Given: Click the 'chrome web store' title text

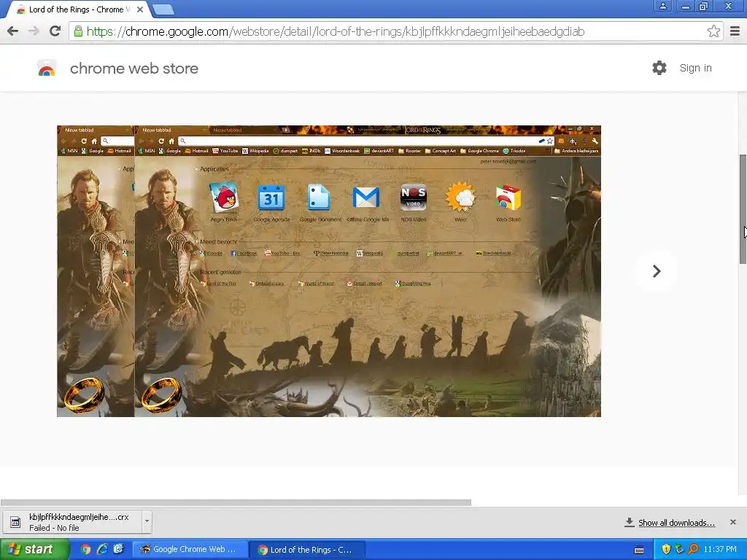Looking at the screenshot, I should (x=134, y=69).
